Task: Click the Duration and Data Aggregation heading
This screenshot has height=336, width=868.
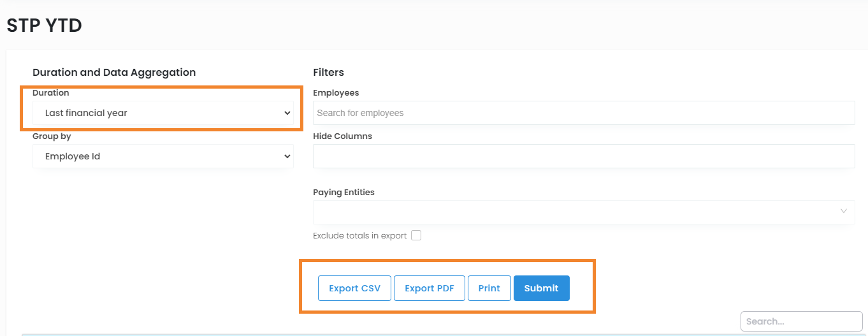Action: (114, 72)
